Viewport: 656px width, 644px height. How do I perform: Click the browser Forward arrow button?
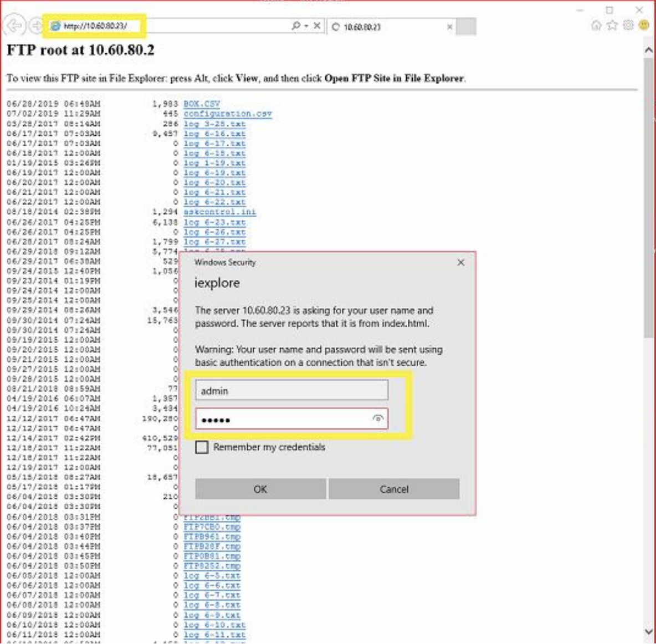pyautogui.click(x=35, y=26)
